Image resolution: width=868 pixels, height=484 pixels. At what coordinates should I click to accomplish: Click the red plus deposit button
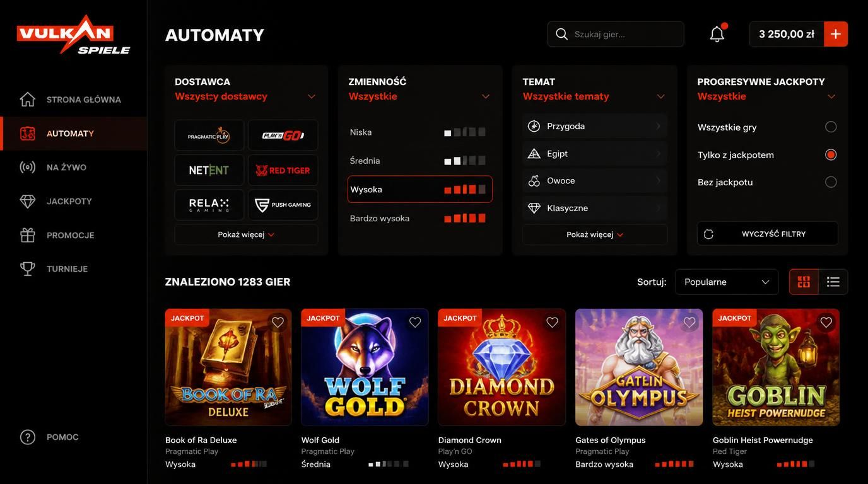(x=836, y=34)
